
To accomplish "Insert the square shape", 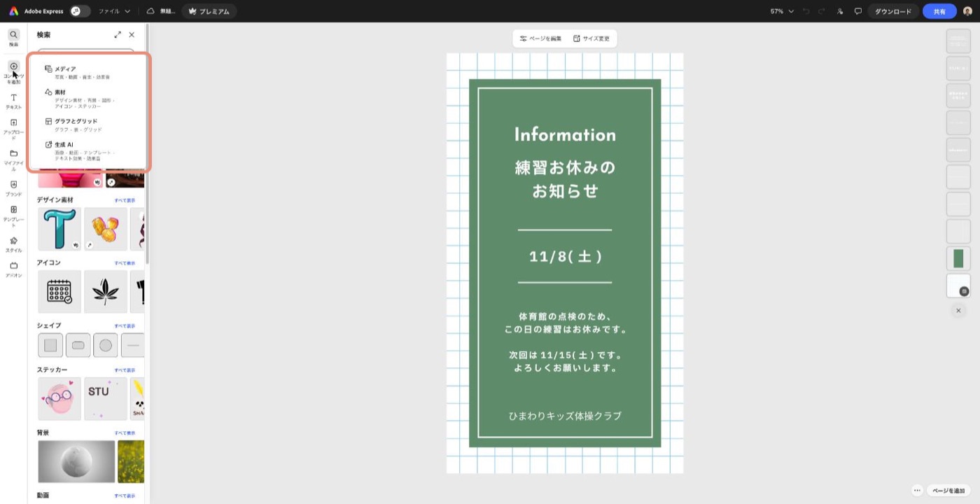I will point(50,345).
